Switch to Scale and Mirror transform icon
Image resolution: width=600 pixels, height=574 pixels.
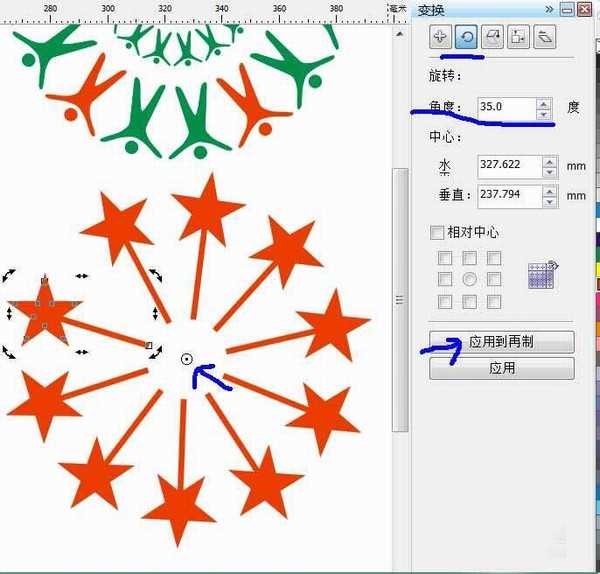491,37
